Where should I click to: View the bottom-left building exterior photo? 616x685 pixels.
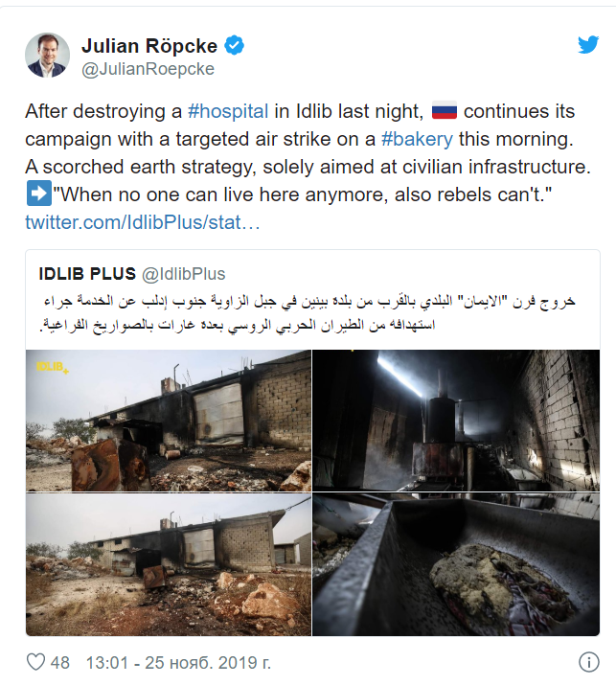pyautogui.click(x=169, y=564)
